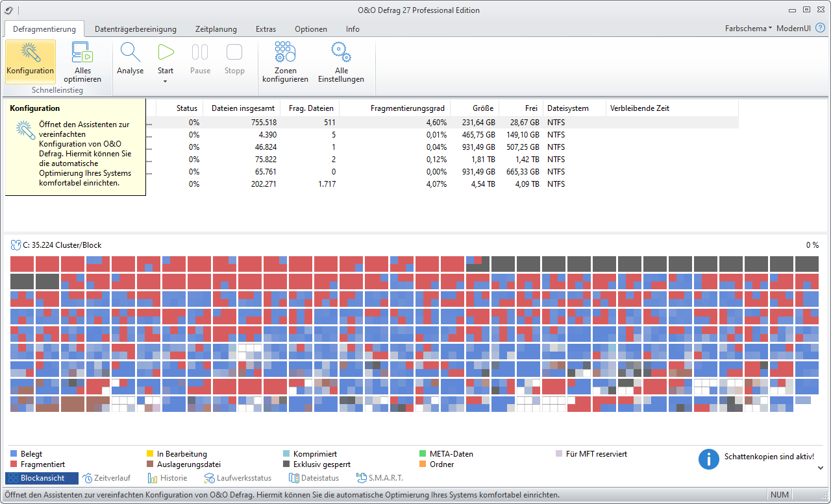The width and height of the screenshot is (831, 504).
Task: Click Alles optimieren icon
Action: 82,52
